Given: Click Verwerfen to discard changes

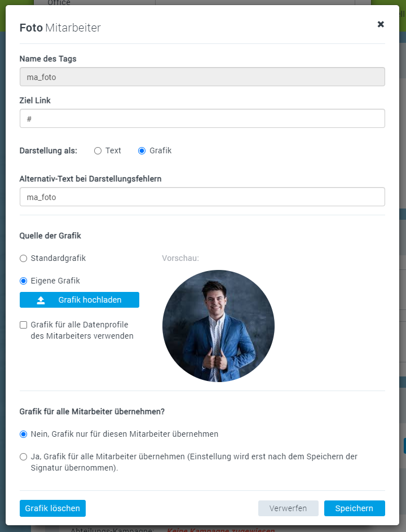Looking at the screenshot, I should [288, 508].
